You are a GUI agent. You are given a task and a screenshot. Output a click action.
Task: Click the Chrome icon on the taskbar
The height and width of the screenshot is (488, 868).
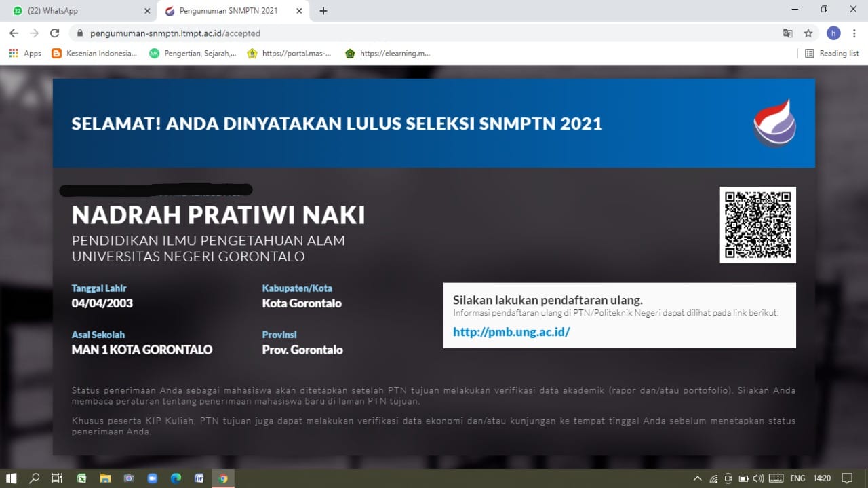[x=223, y=478]
